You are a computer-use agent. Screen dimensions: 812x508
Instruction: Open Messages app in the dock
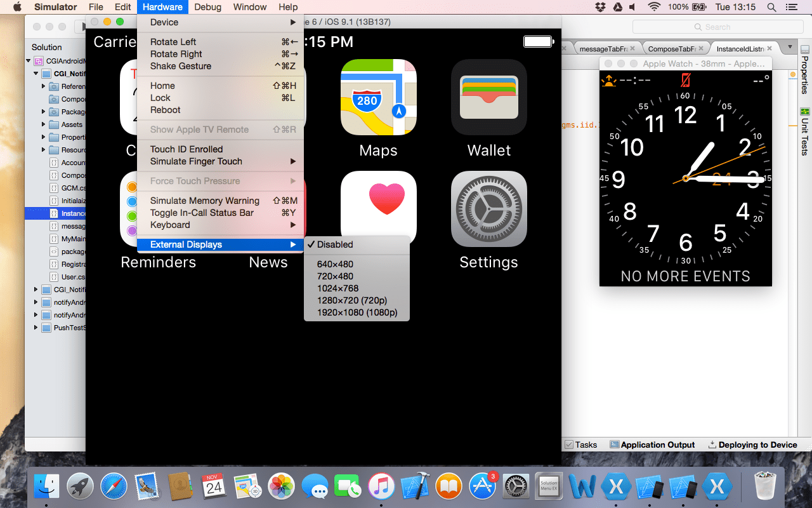point(315,487)
